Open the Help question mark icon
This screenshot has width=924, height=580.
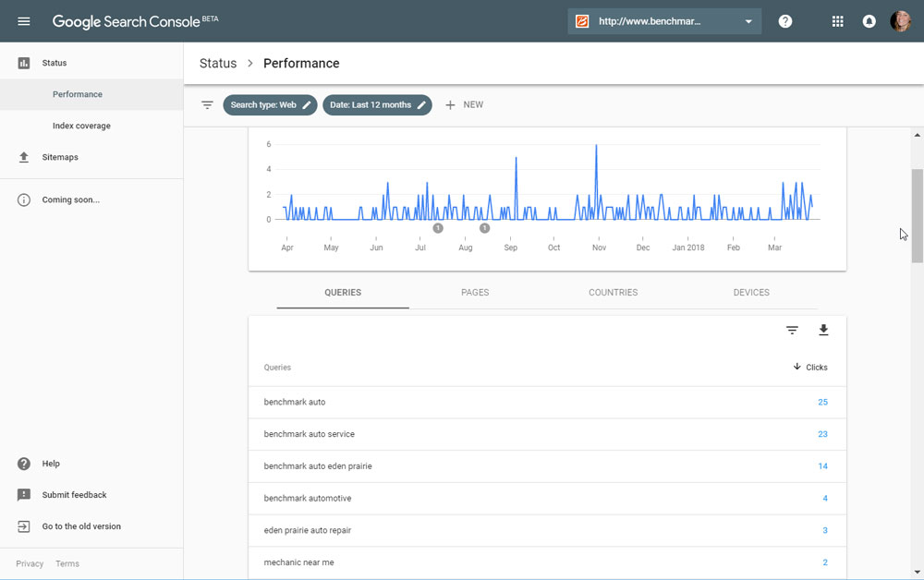[x=784, y=20]
